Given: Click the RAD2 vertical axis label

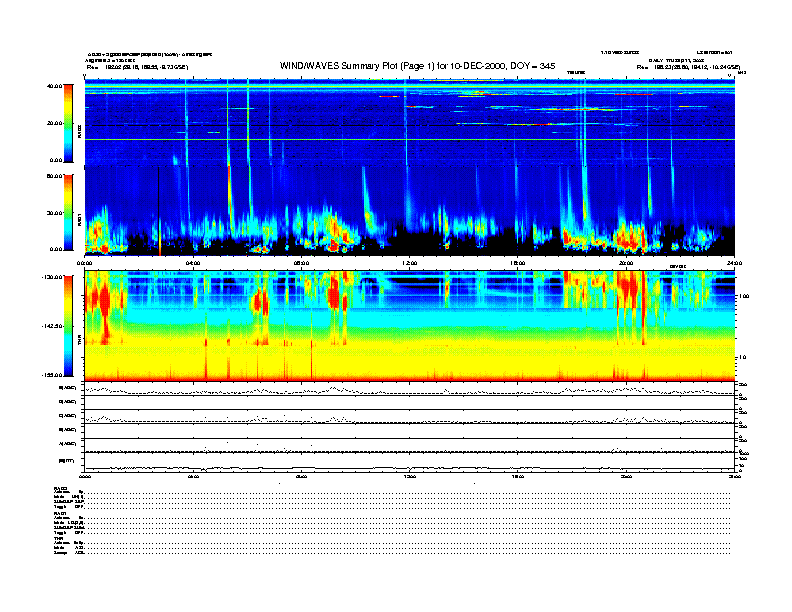Looking at the screenshot, I should point(79,130).
